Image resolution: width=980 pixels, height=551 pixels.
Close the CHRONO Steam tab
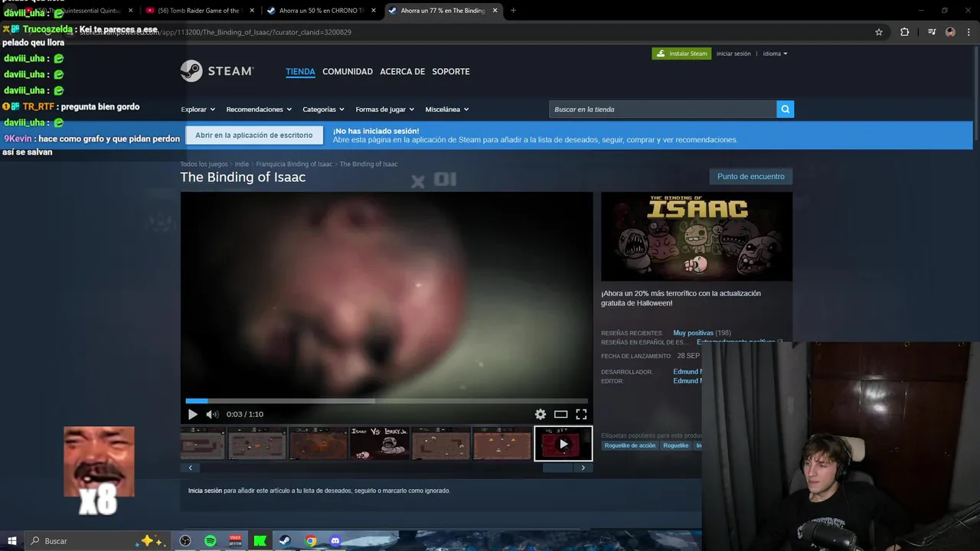tap(374, 11)
